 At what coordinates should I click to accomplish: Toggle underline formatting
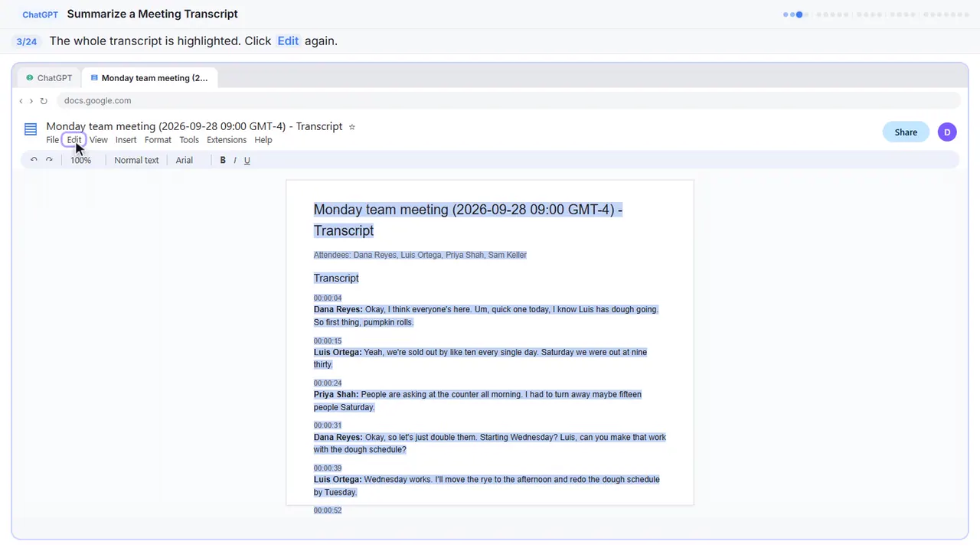[x=247, y=160]
